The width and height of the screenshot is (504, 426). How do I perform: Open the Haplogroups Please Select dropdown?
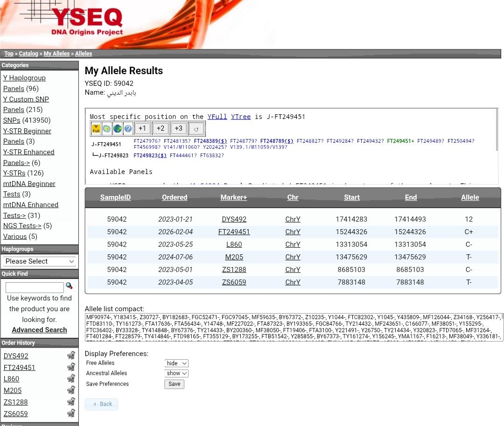[x=40, y=261]
